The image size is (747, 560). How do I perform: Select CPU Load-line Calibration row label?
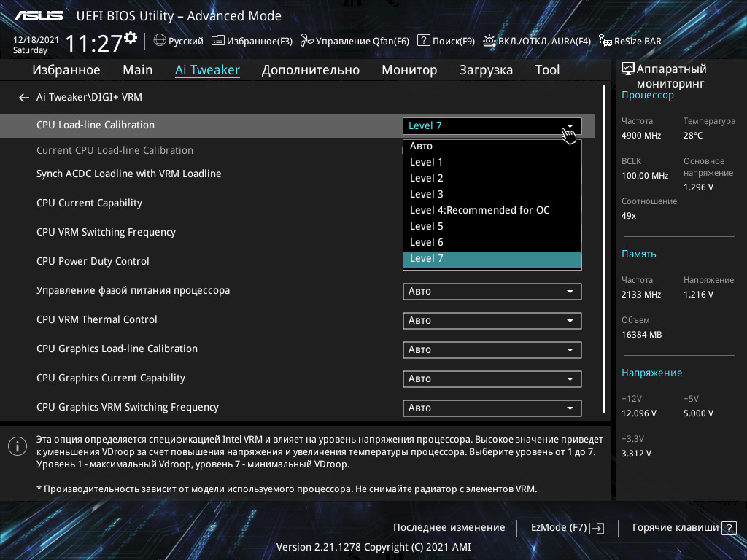(96, 125)
